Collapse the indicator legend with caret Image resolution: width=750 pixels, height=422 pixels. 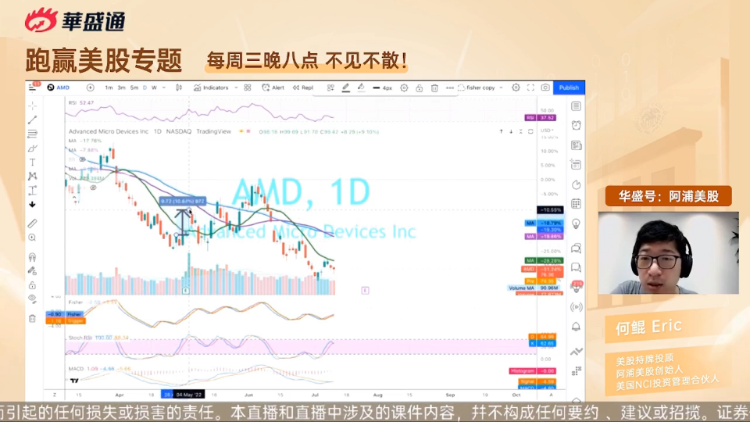(74, 196)
